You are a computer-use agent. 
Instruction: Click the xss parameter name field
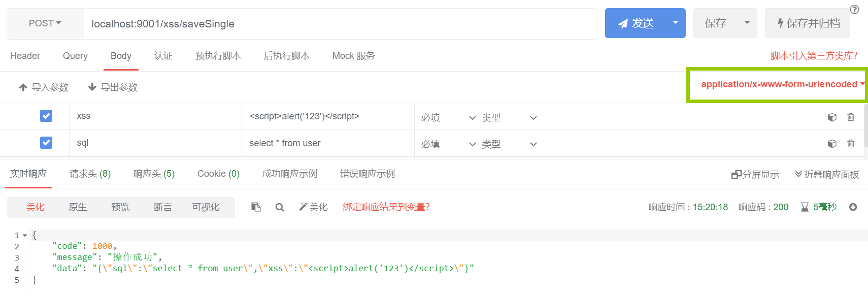(155, 116)
